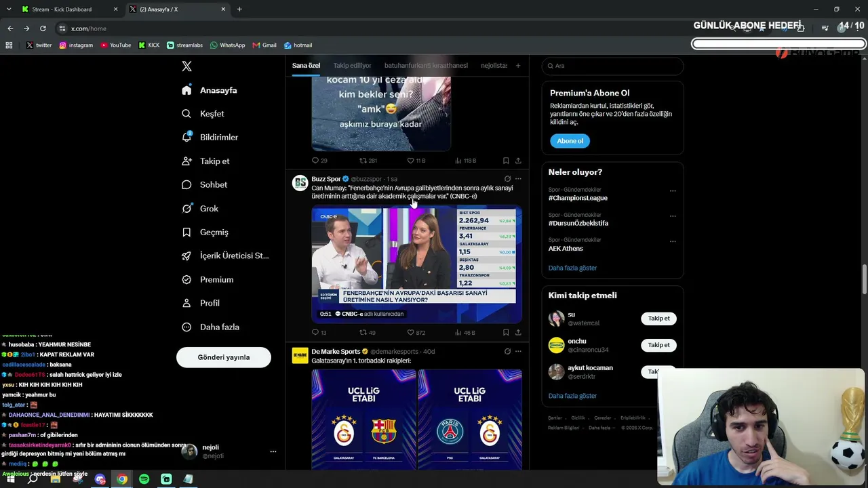This screenshot has width=868, height=488.
Task: Open batuhanfurkan5 kıraathanesi tab
Action: click(x=426, y=66)
